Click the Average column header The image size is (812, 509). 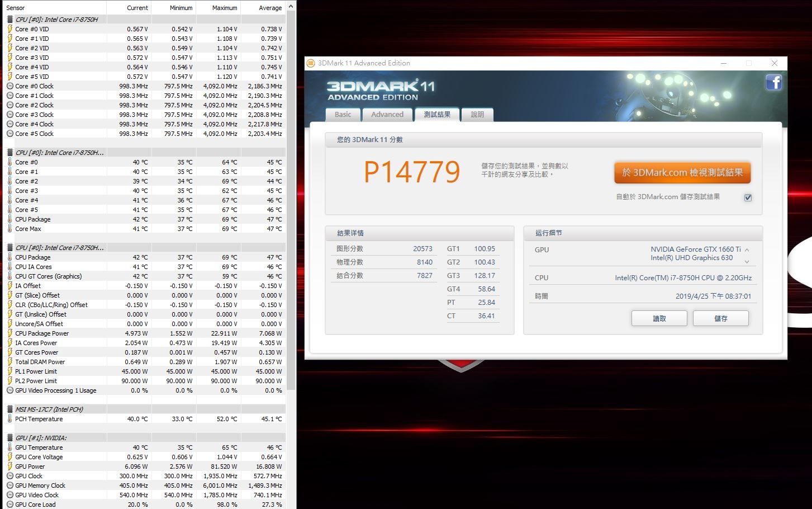click(x=263, y=8)
